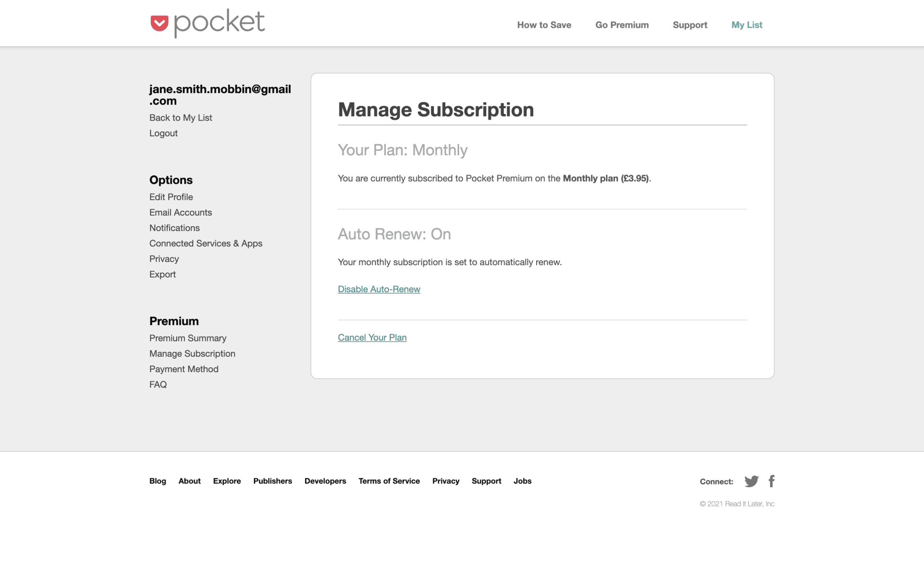The image size is (924, 580).
Task: Click the Logout link
Action: click(x=163, y=133)
